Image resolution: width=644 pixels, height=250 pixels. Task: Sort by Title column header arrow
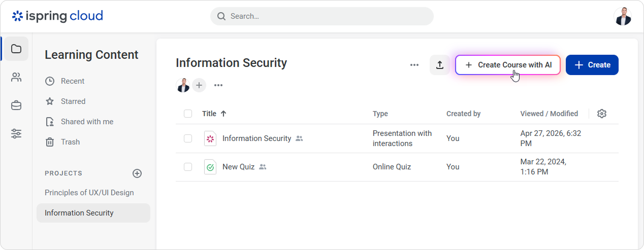point(223,114)
